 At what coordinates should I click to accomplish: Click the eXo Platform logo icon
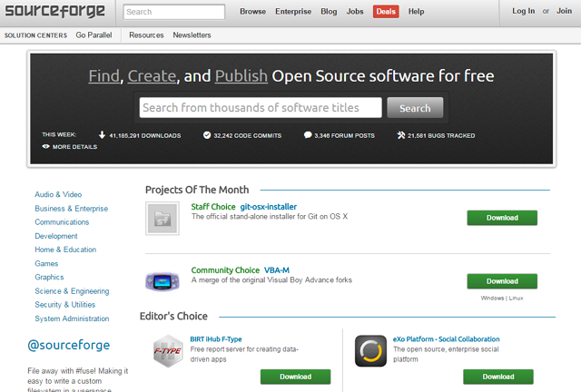(370, 351)
